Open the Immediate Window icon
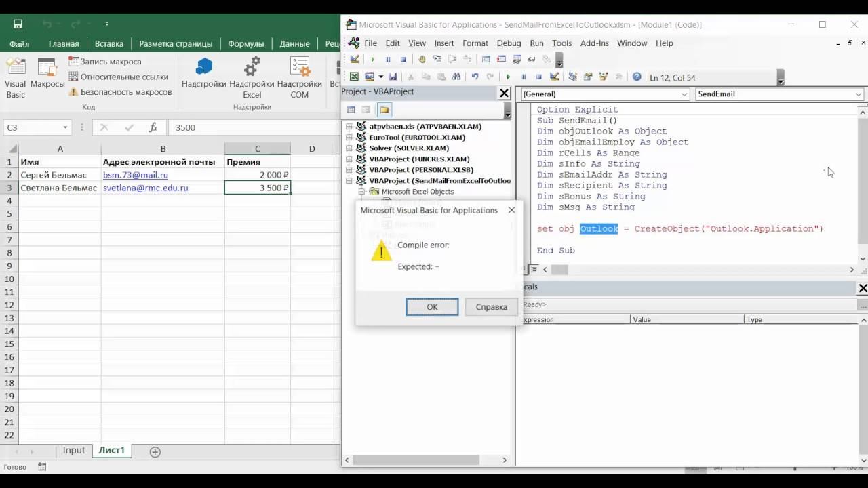Viewport: 868px width, 488px height. [x=501, y=60]
